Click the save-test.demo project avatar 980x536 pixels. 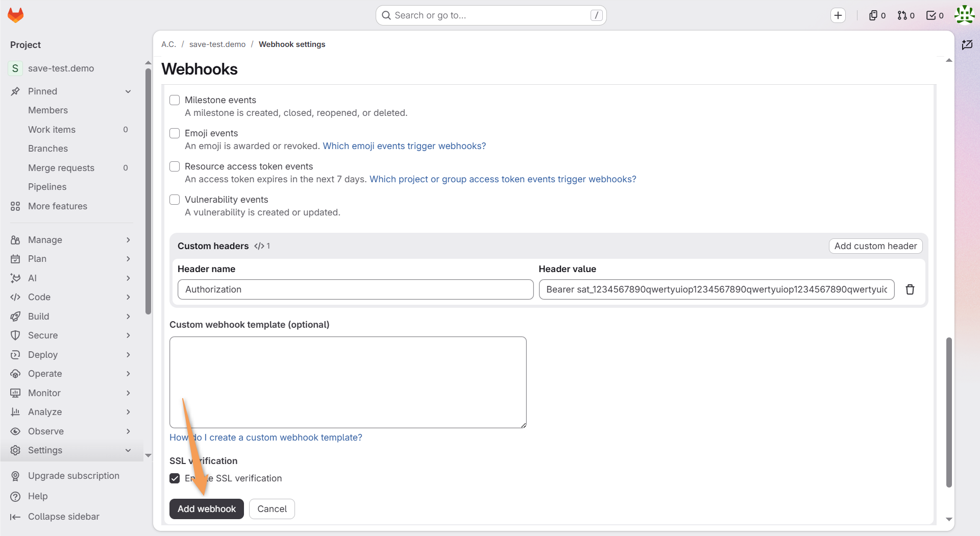coord(15,68)
